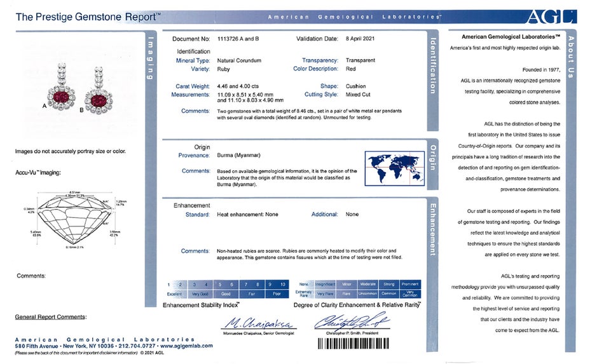Click the Prominent clarity enhancement cell
The width and height of the screenshot is (590, 364).
point(410,285)
